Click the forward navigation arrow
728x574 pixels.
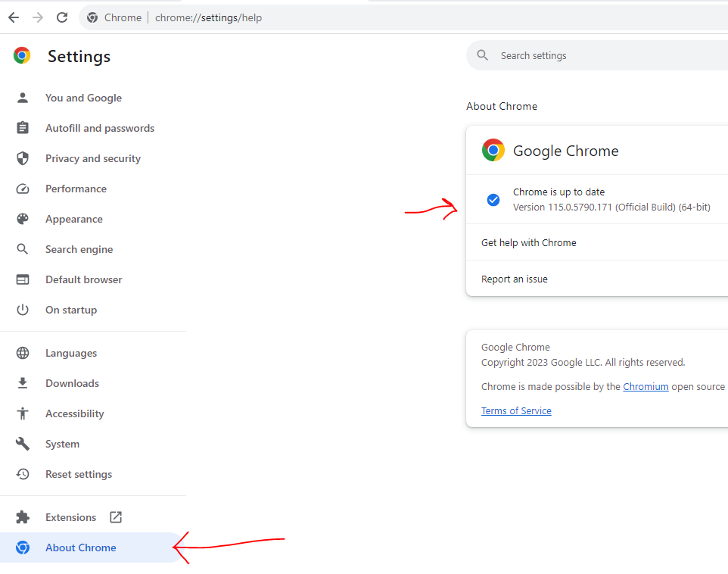tap(38, 17)
